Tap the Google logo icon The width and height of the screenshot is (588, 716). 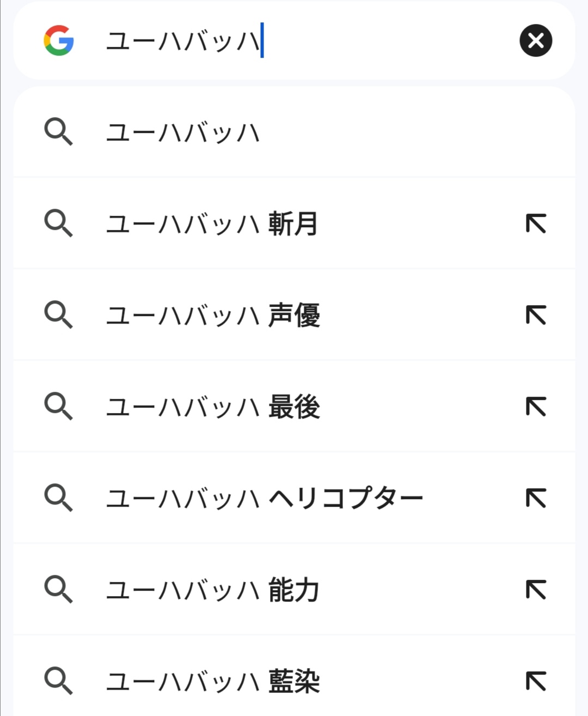[59, 40]
